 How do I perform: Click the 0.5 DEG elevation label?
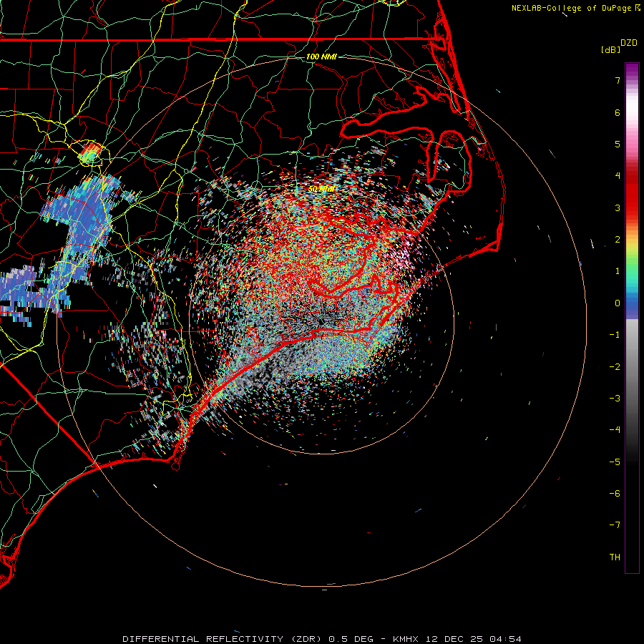[x=351, y=639]
